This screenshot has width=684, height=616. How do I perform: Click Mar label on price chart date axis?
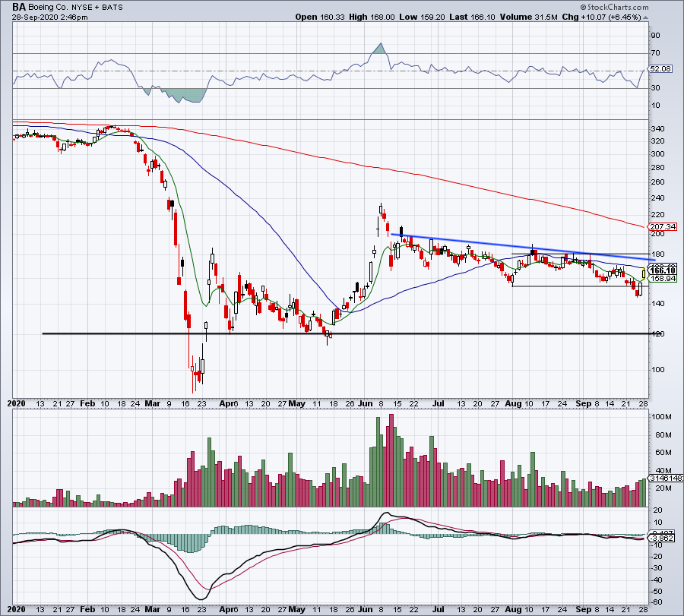coord(153,403)
